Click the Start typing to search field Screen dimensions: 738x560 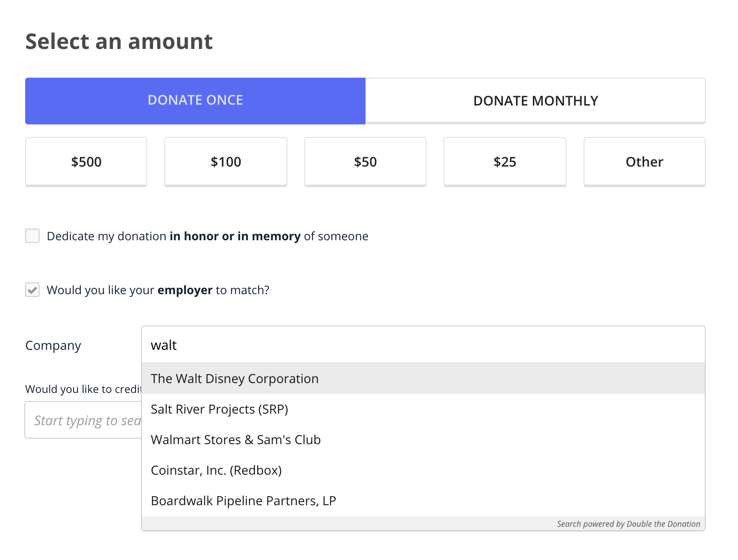click(x=83, y=420)
